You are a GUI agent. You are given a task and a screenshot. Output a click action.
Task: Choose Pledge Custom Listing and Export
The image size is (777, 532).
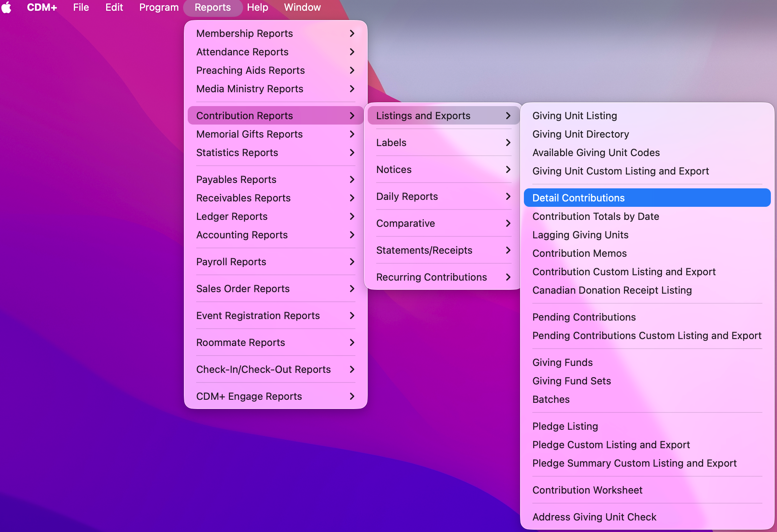647,445
